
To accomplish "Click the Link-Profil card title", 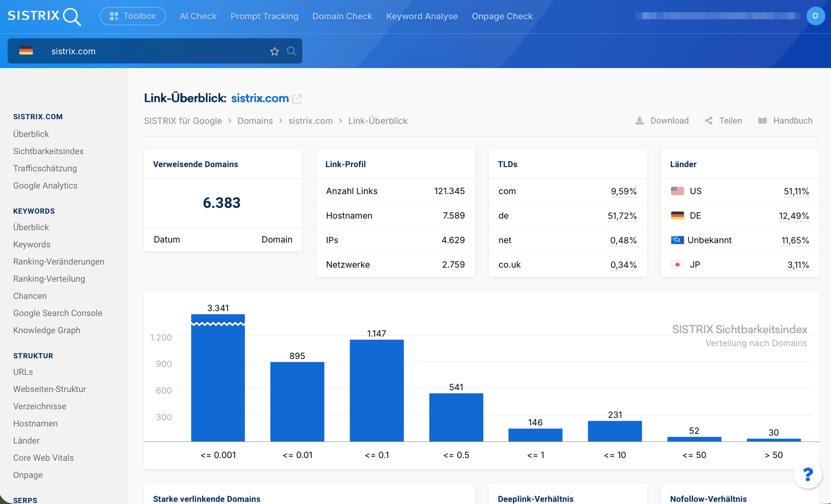I will click(x=345, y=164).
